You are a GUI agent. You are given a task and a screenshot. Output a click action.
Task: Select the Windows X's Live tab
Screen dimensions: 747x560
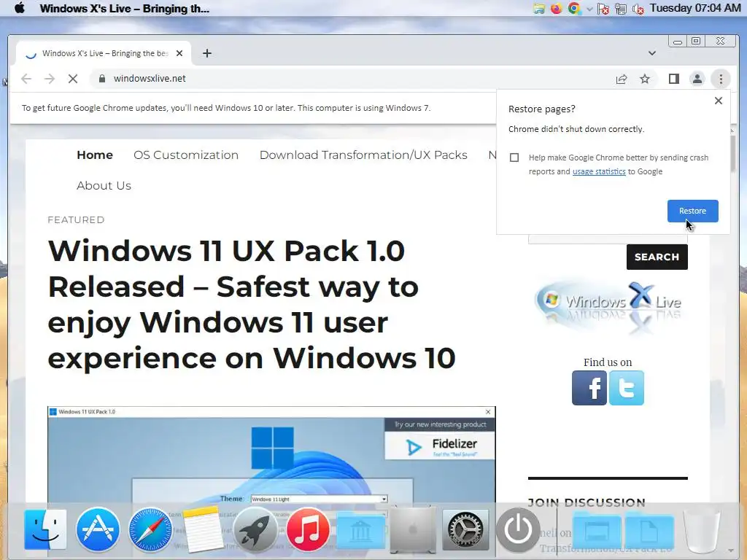pyautogui.click(x=104, y=53)
